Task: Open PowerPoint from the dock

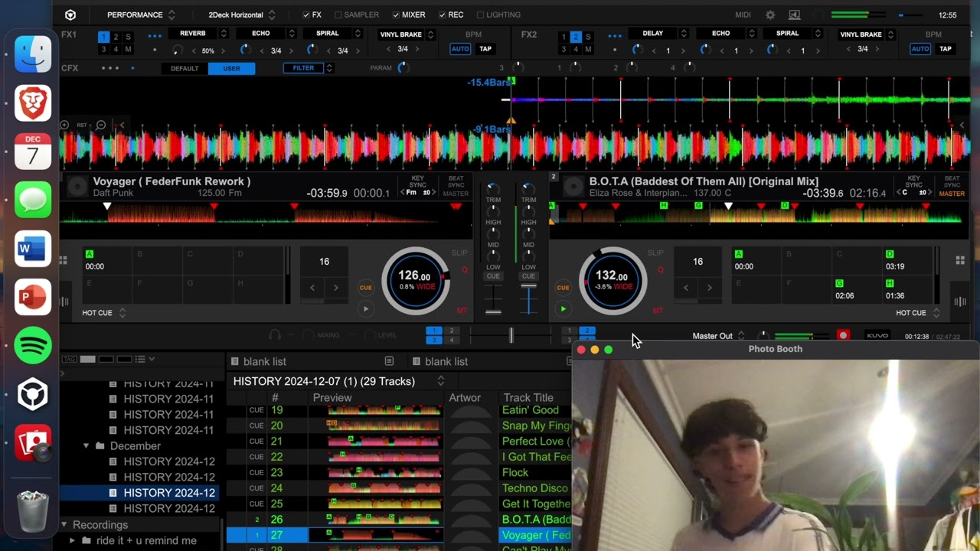Action: coord(33,298)
